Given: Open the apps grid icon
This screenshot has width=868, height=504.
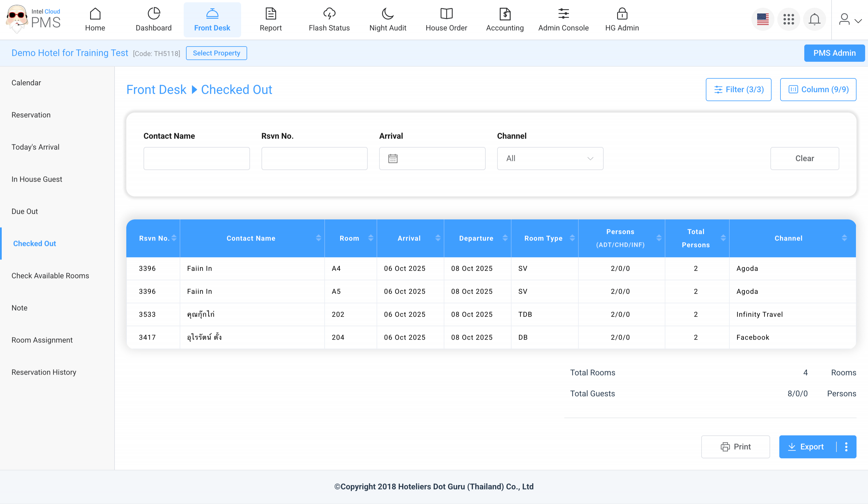Looking at the screenshot, I should click(788, 19).
